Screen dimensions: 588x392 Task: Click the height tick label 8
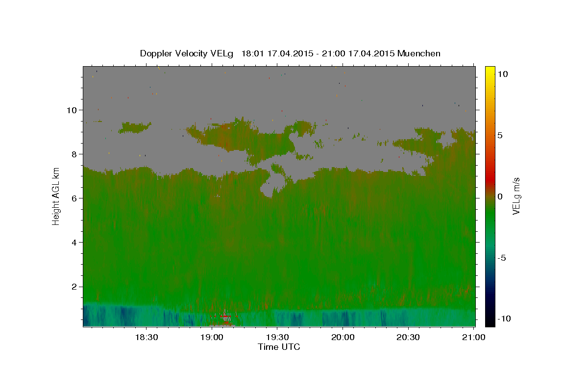pos(75,154)
